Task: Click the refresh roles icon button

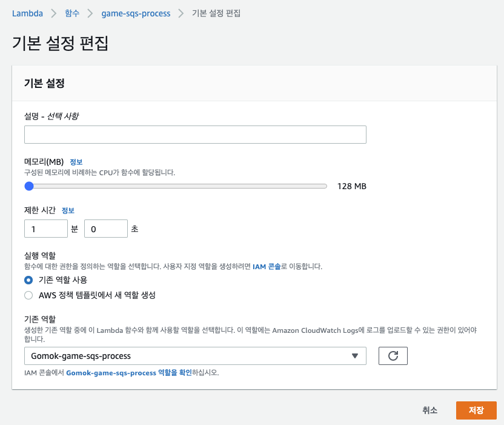Action: click(393, 356)
